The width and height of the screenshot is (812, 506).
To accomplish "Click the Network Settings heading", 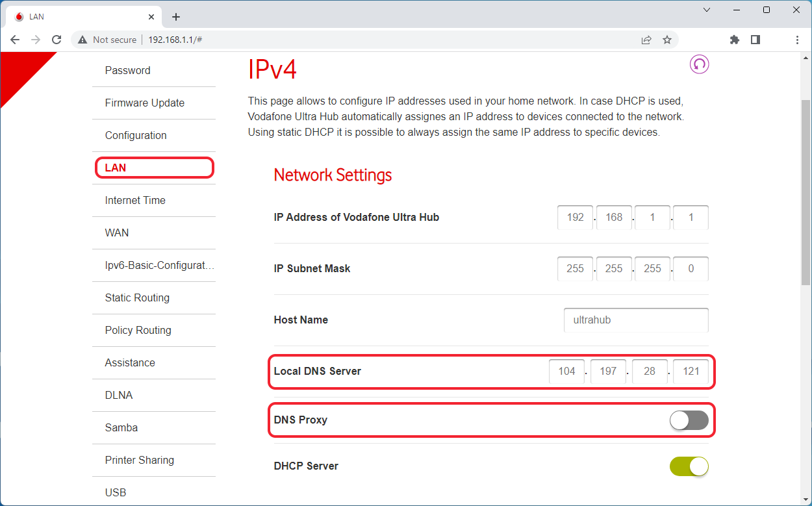I will (333, 175).
